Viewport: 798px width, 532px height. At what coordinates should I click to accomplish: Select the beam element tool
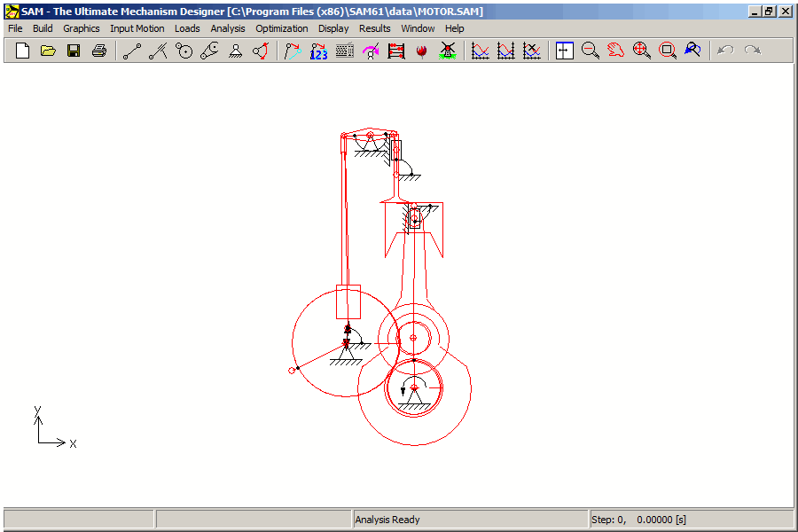coord(132,51)
